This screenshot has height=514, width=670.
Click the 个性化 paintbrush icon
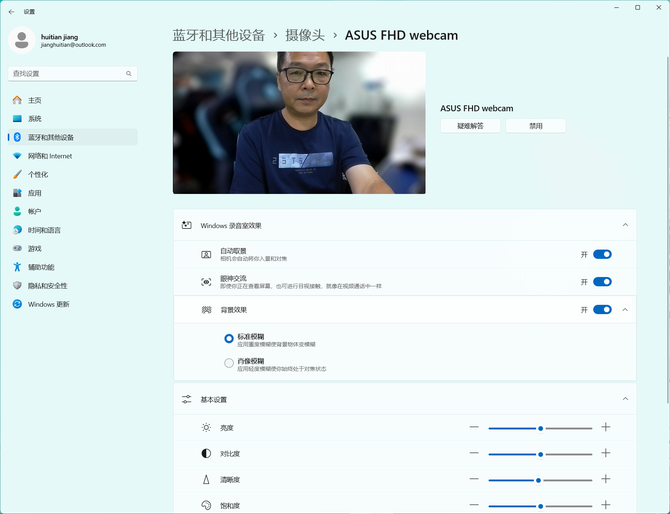point(17,174)
